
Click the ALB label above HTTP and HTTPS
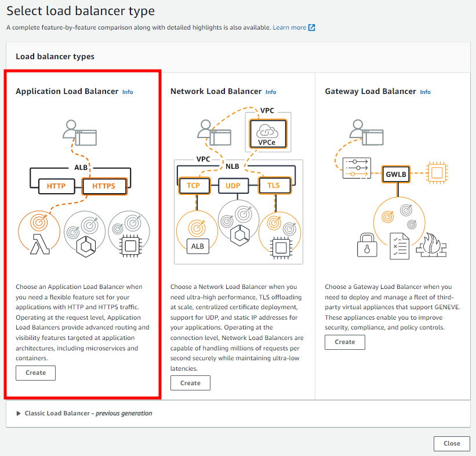click(x=81, y=168)
